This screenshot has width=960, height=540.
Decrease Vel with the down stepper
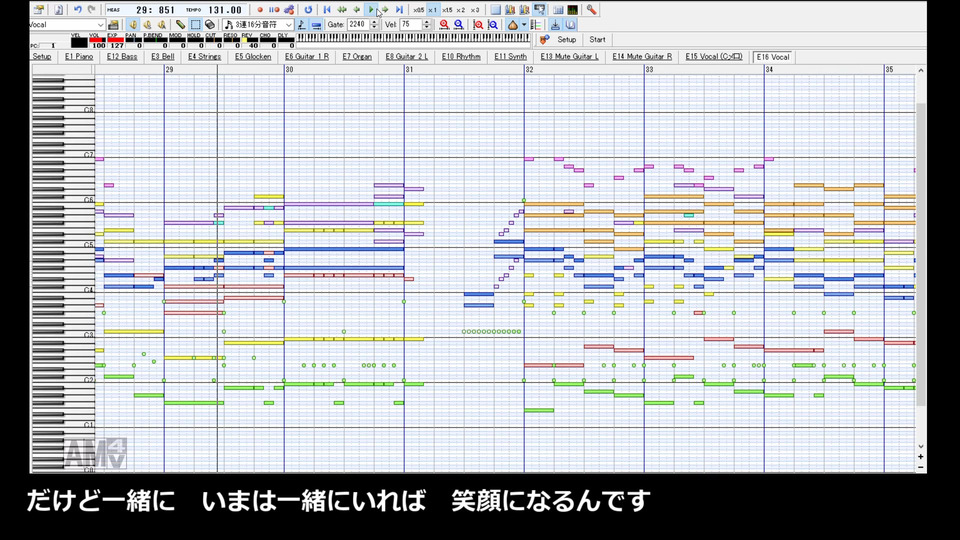tap(427, 28)
